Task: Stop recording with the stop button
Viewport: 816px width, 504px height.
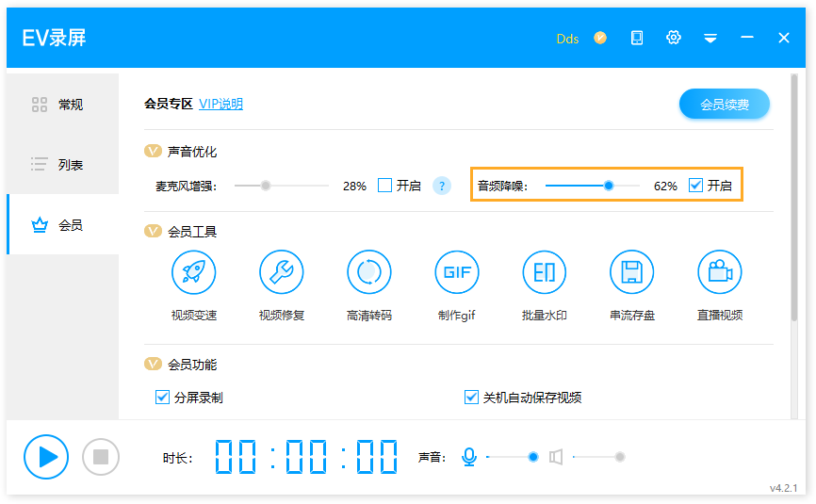Action: click(101, 457)
